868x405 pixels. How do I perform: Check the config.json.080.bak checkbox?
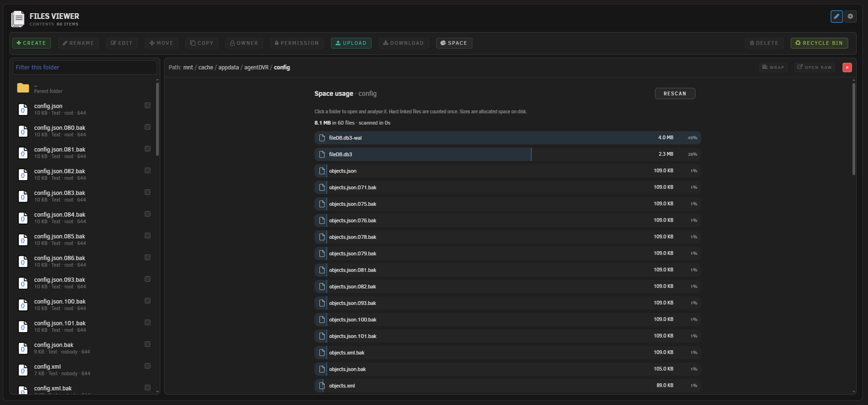[x=148, y=127]
